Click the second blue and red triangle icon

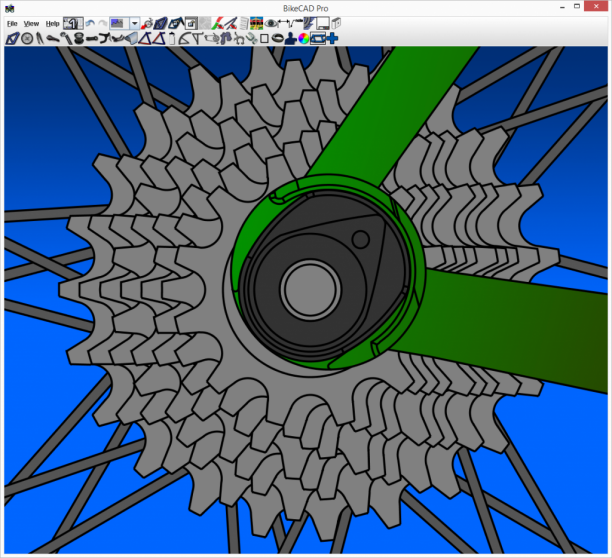[x=159, y=39]
